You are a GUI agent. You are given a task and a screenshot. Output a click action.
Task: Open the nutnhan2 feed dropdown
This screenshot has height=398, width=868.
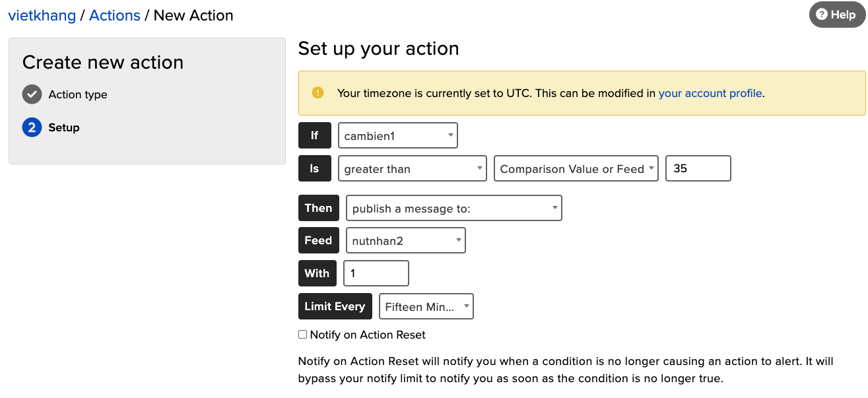405,241
